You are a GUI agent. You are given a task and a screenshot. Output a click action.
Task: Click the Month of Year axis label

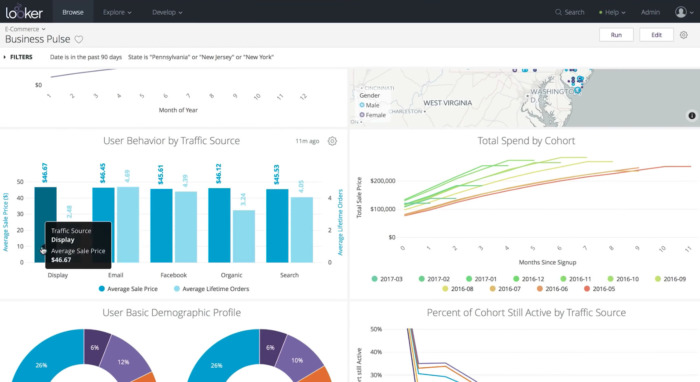click(x=178, y=110)
